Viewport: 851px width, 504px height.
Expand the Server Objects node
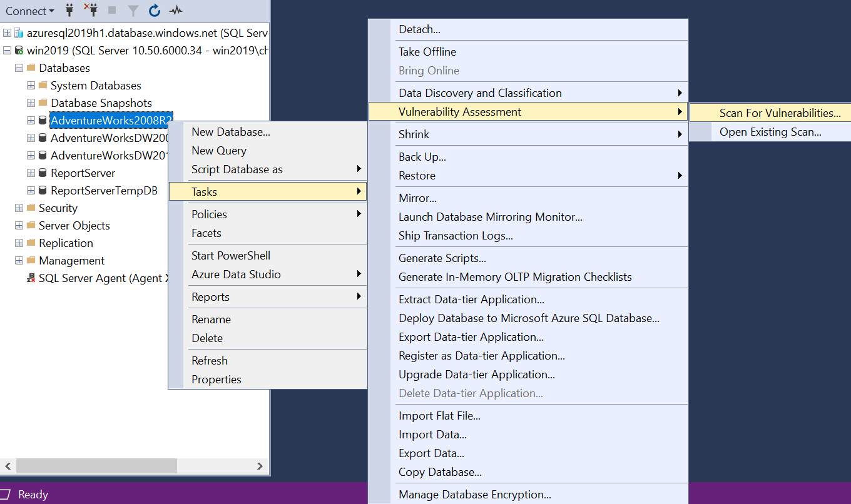pyautogui.click(x=18, y=225)
